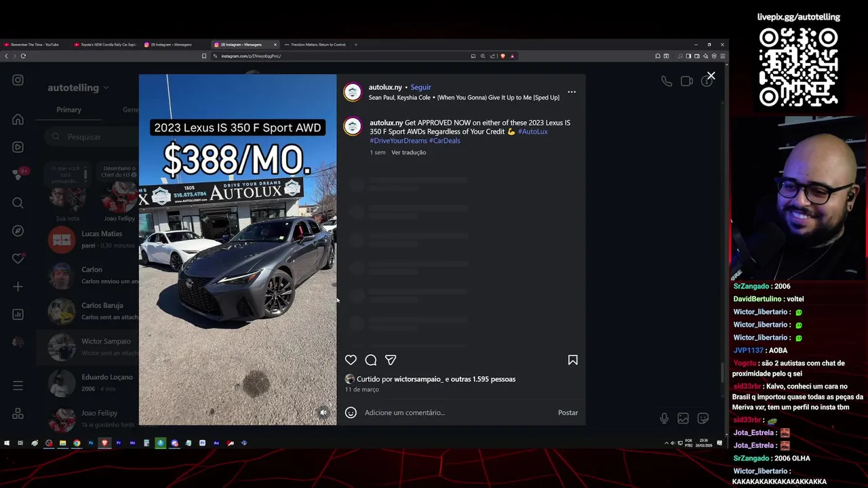Expand the autotelling account dropdown
Image resolution: width=868 pixels, height=488 pixels.
(x=78, y=87)
